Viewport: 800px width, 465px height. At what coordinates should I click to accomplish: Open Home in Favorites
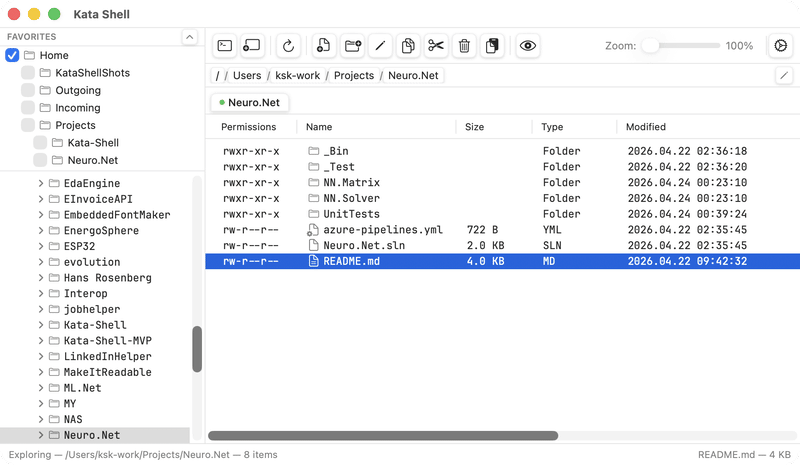(54, 55)
